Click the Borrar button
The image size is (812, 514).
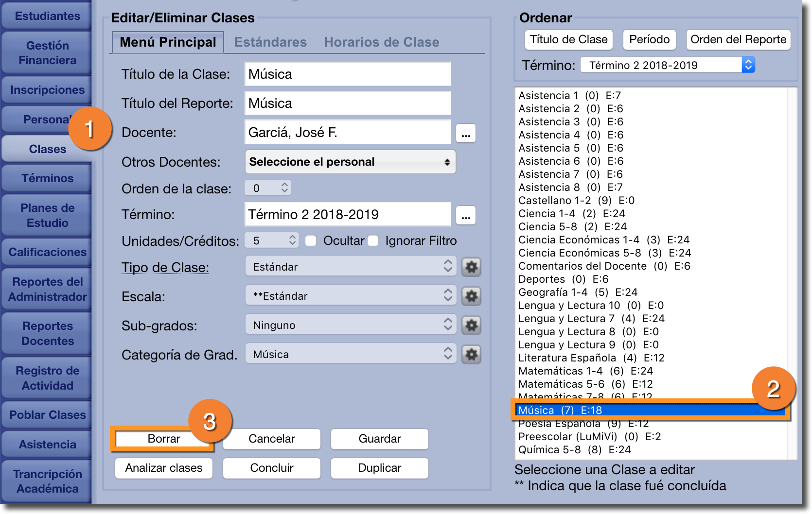click(x=164, y=439)
